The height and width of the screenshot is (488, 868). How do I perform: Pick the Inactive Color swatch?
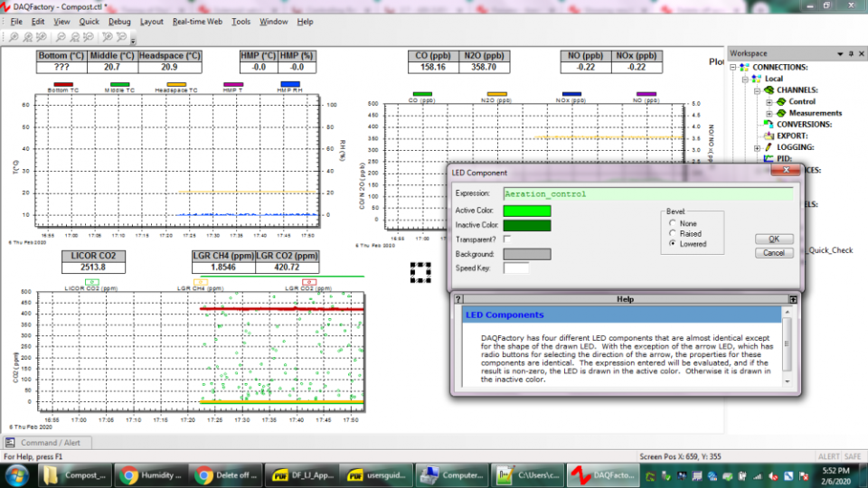(x=527, y=225)
